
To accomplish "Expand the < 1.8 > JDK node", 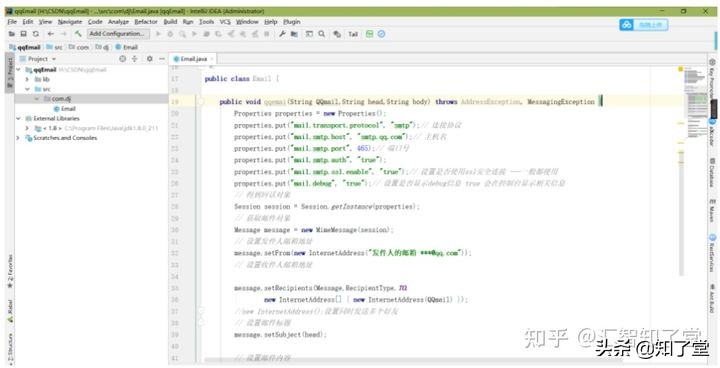I will coord(28,128).
